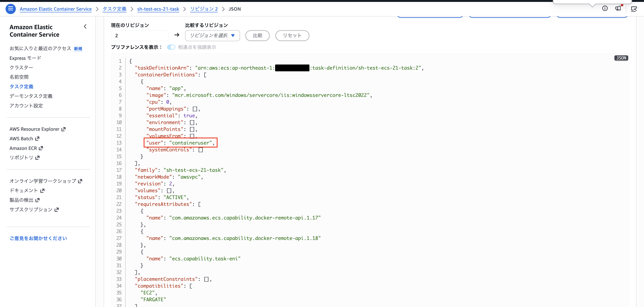Image resolution: width=644 pixels, height=307 pixels.
Task: Open 製品の検出 sidebar link
Action: pos(22,200)
